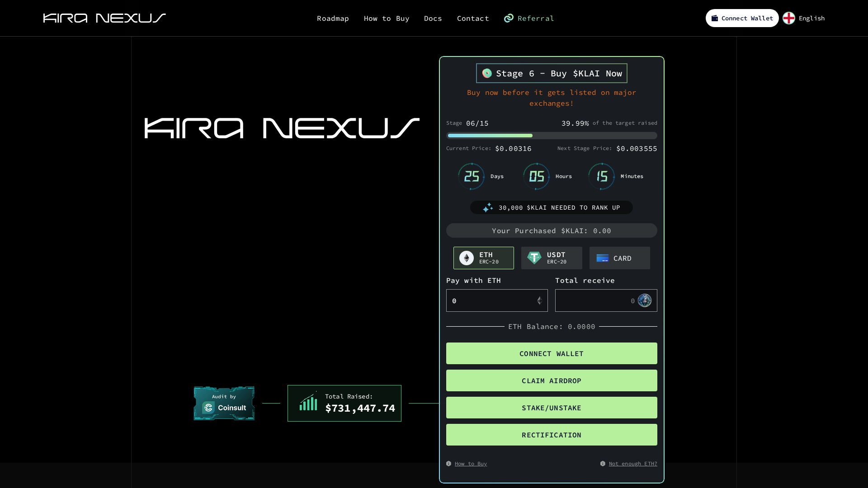
Task: Click the STAKE/UNSTAKE button
Action: 552,408
